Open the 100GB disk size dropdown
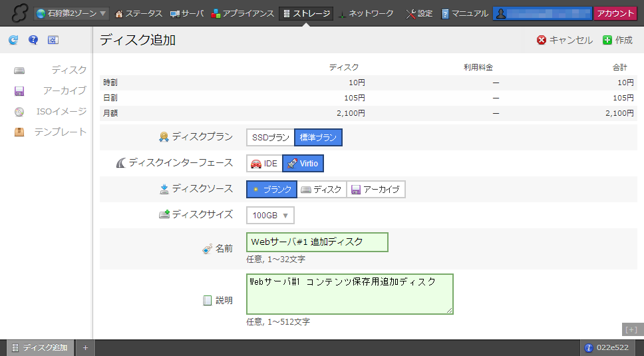 (x=270, y=216)
